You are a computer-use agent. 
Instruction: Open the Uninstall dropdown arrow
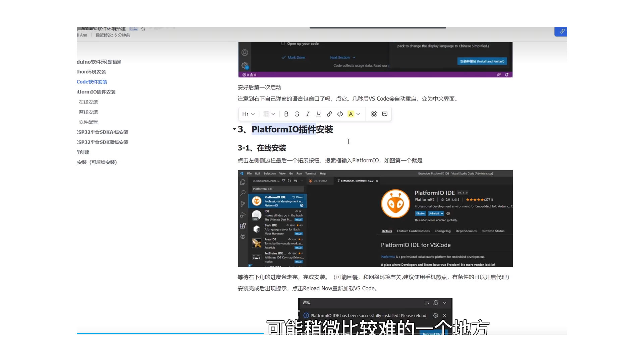442,213
